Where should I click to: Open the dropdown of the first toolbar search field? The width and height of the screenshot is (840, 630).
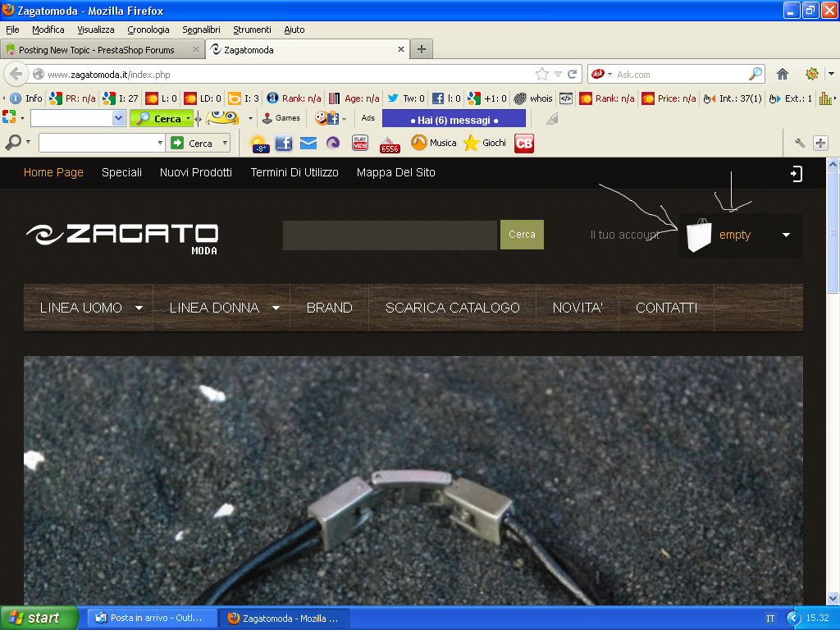tap(118, 118)
